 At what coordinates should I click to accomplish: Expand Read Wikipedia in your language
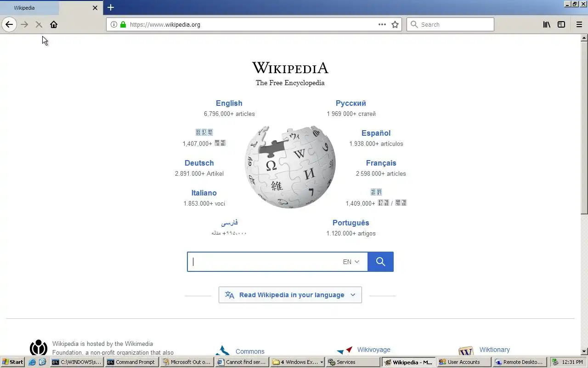pyautogui.click(x=290, y=295)
